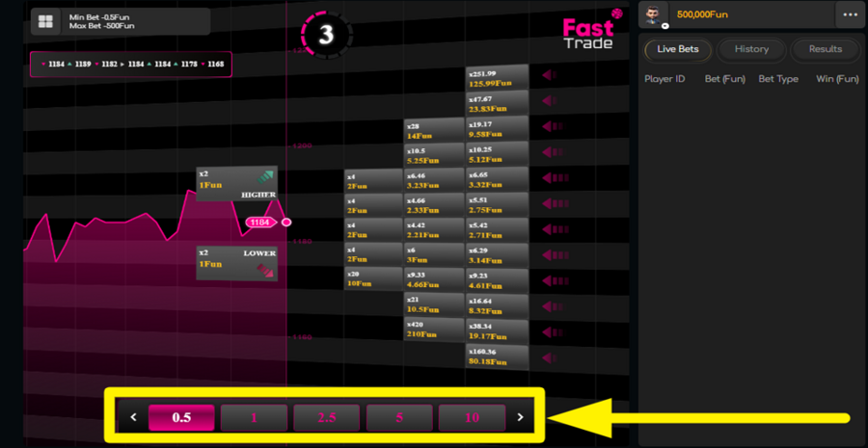The image size is (868, 448).
Task: Click the Bet Type column header
Action: (778, 79)
